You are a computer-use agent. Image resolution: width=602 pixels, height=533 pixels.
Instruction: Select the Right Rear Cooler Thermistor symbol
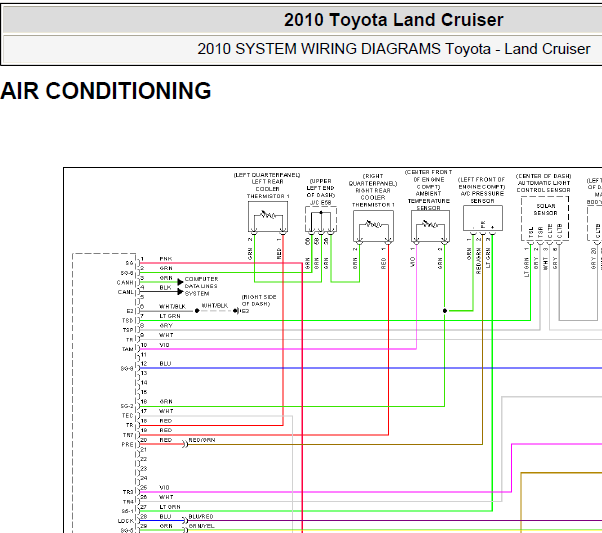pos(373,226)
